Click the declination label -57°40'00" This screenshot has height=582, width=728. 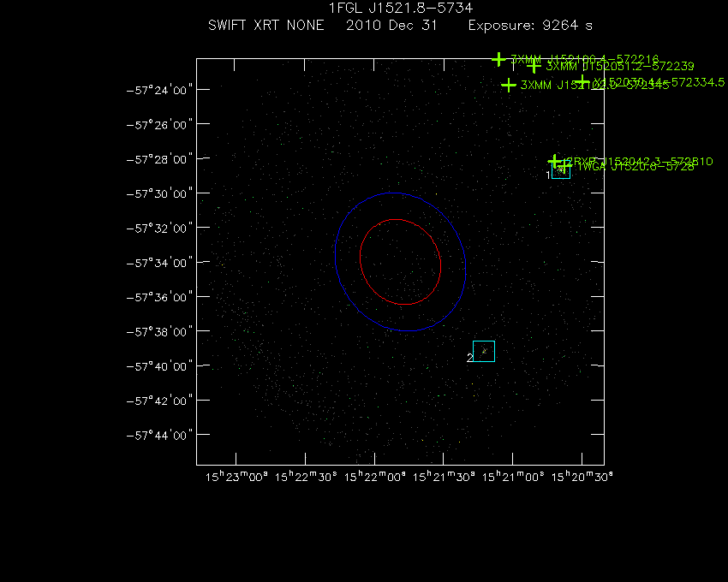(x=159, y=366)
